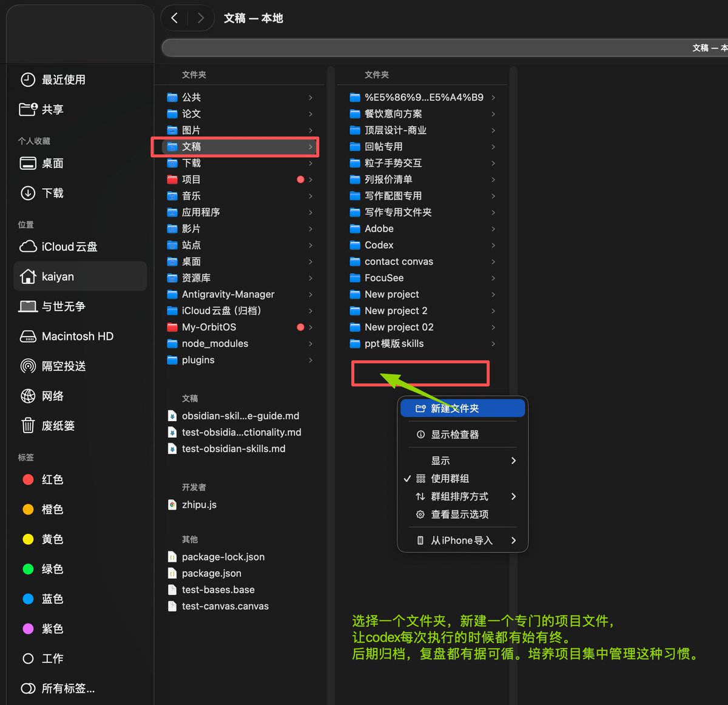Expand the Import from iPhone submenu
The width and height of the screenshot is (728, 705).
462,540
